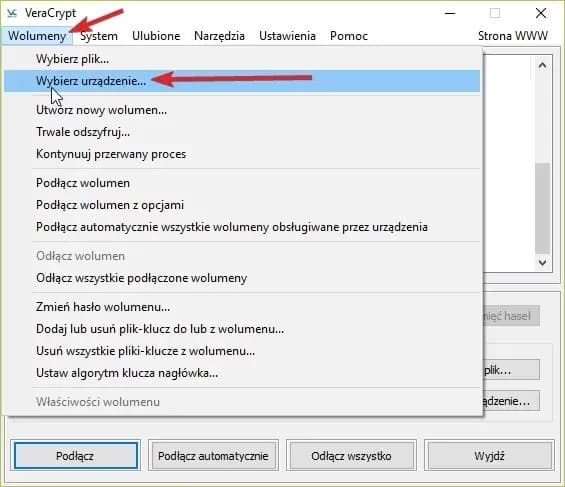Choose 'Wybierz plik...' from the menu

[x=242, y=59]
